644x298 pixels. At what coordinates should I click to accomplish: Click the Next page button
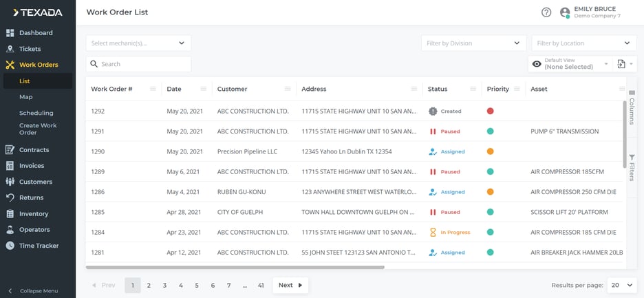[290, 285]
